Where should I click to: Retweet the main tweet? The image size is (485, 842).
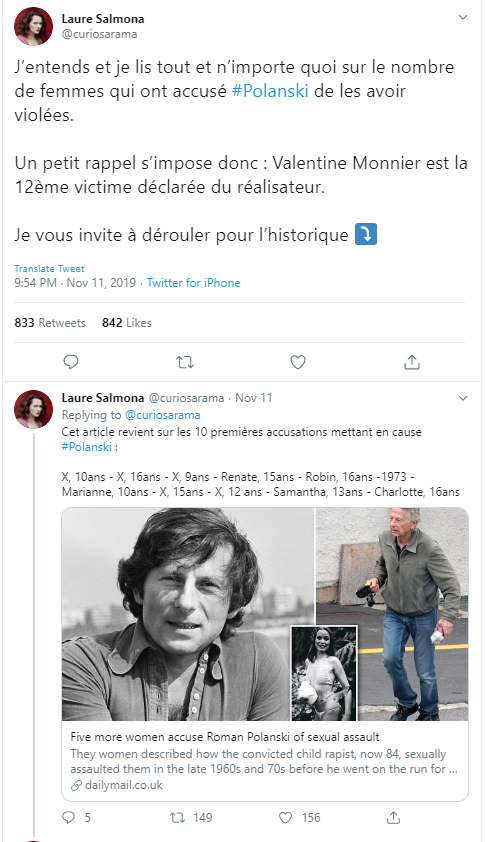(185, 362)
